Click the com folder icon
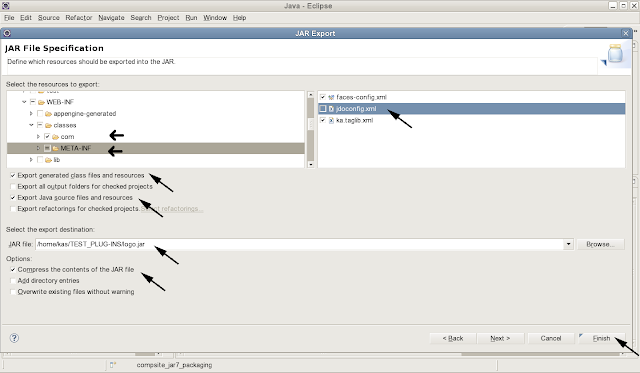Screen dimensions: 640x373 tap(56, 137)
